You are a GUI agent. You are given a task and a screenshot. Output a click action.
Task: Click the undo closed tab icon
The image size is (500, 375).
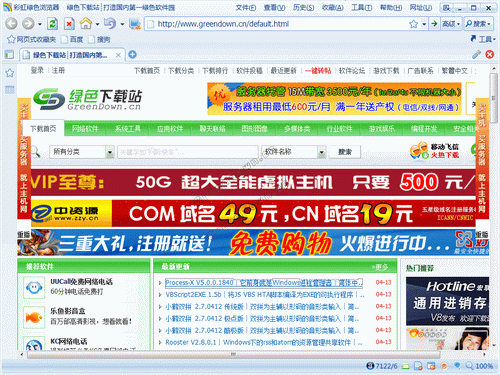(x=110, y=23)
